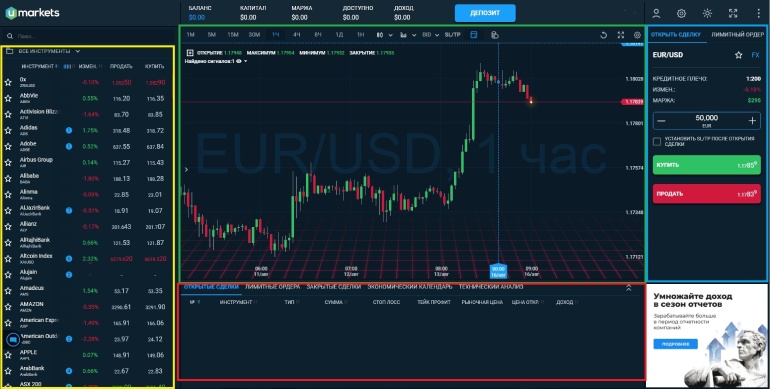Open the BID price type dropdown

[x=430, y=35]
